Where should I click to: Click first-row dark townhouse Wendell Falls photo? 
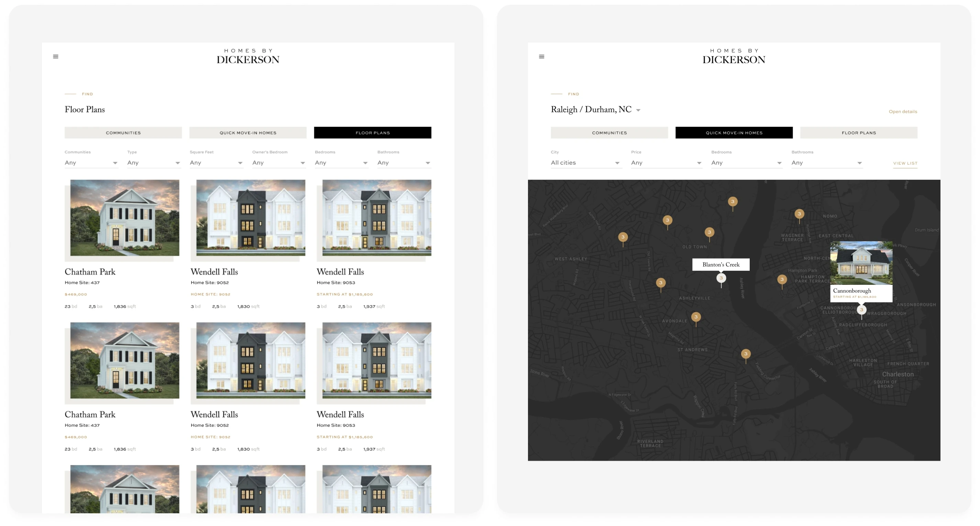pyautogui.click(x=251, y=218)
